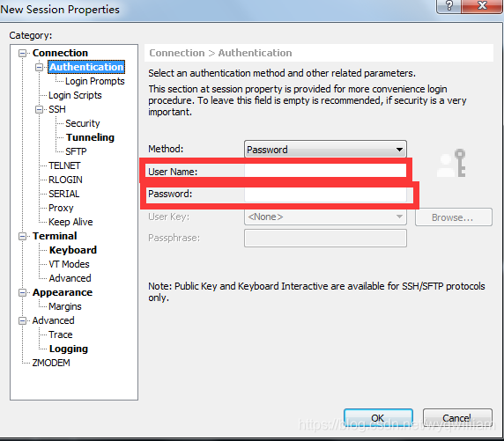Image resolution: width=504 pixels, height=441 pixels.
Task: Collapse the Advanced category node with Trace
Action: click(22, 321)
